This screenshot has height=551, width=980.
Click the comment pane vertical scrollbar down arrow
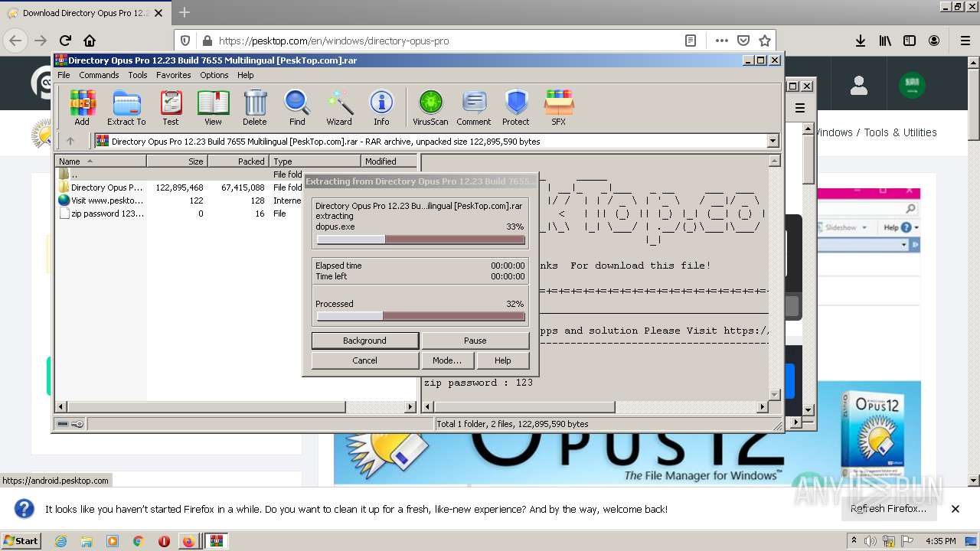click(x=774, y=395)
